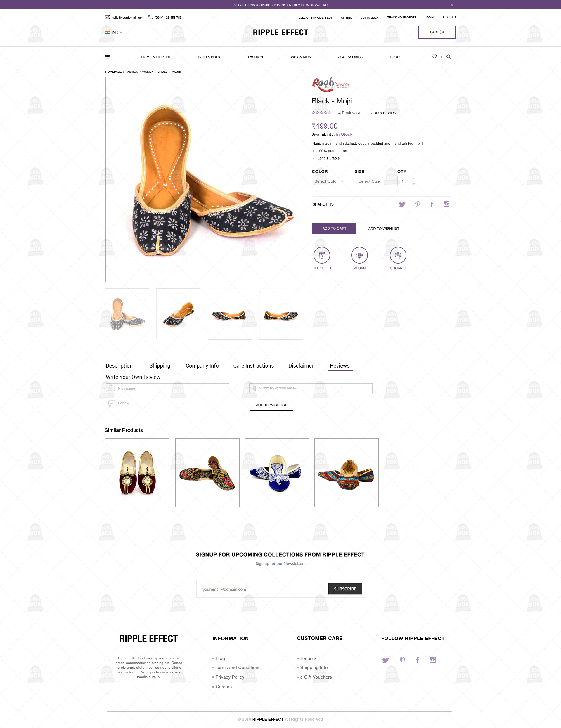
Task: Open the Select Size dropdown
Action: pyautogui.click(x=372, y=181)
